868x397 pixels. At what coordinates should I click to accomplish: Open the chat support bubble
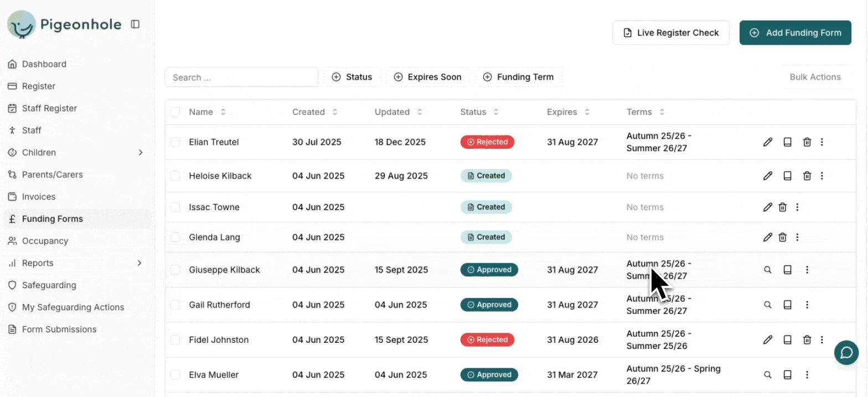tap(846, 353)
